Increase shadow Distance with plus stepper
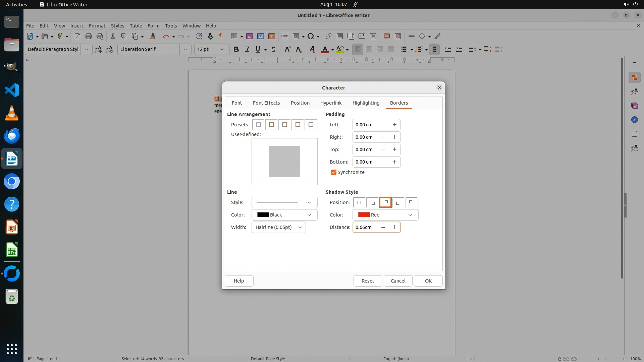This screenshot has height=362, width=644. point(394,227)
